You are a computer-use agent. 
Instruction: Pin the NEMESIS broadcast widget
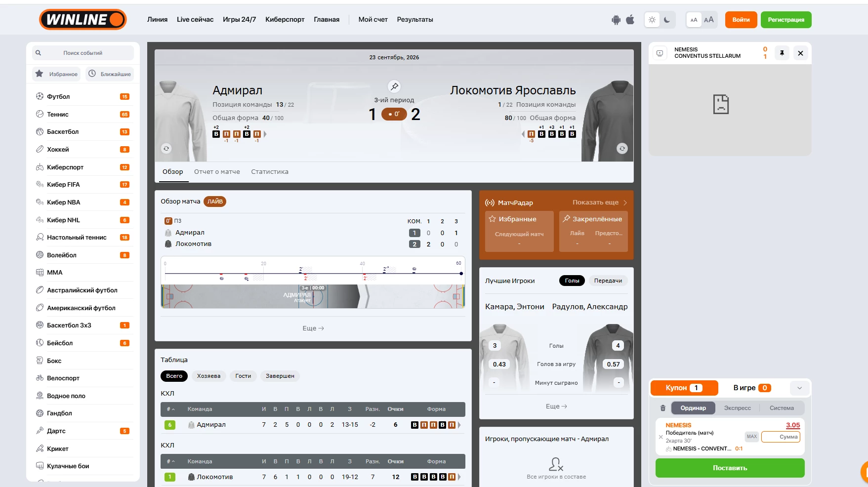coord(782,53)
